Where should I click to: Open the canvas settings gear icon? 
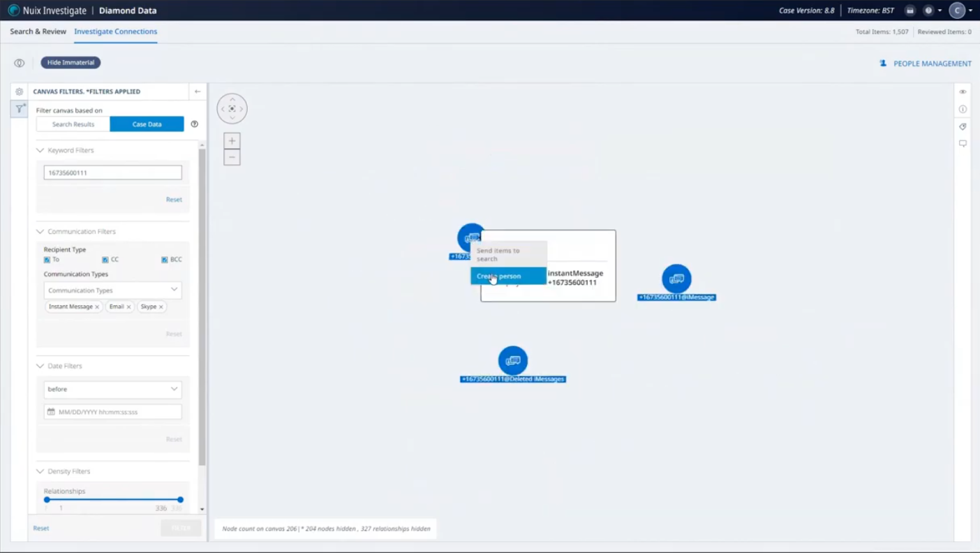pyautogui.click(x=20, y=91)
